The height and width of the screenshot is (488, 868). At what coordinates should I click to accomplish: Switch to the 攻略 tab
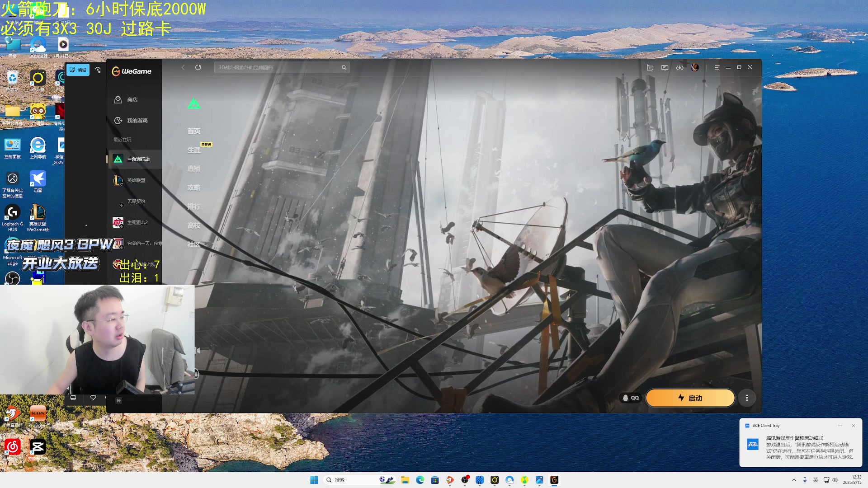[x=194, y=188]
